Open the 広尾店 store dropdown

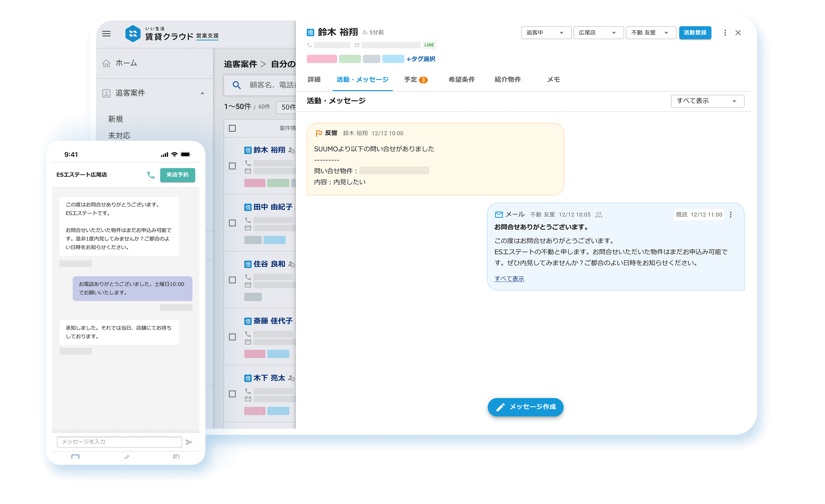tap(598, 32)
